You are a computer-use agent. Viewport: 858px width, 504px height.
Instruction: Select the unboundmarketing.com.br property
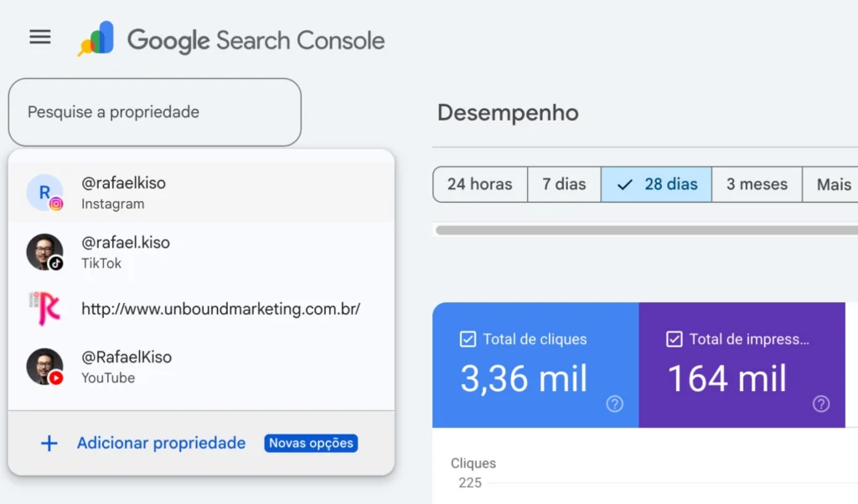201,309
